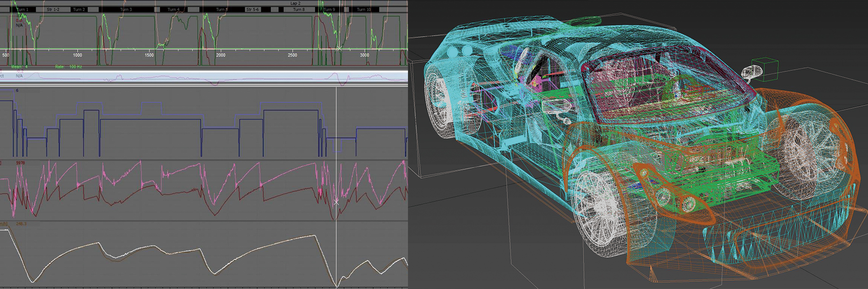The image size is (868, 289).
Task: Select the Str 1-2 straight segment
Action: point(53,9)
